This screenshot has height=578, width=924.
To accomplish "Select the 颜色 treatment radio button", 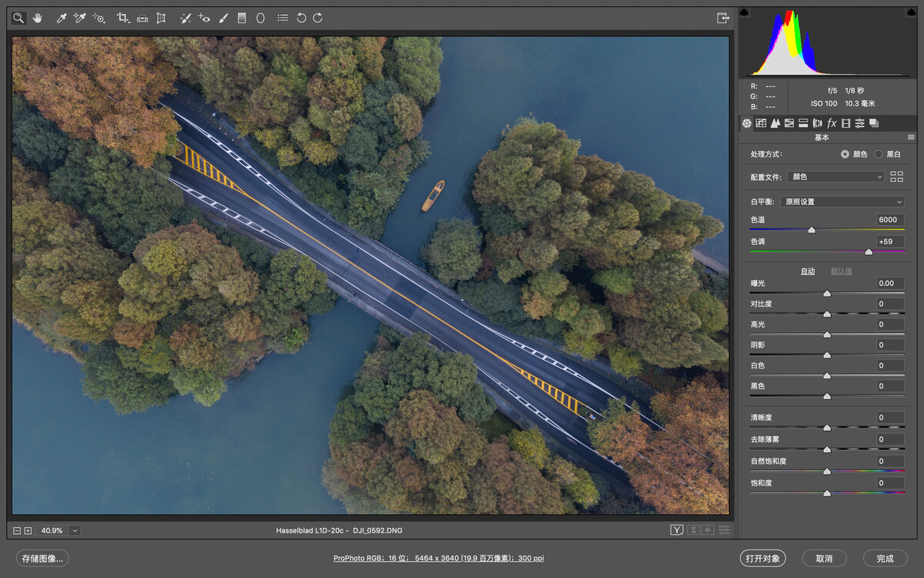I will [845, 154].
